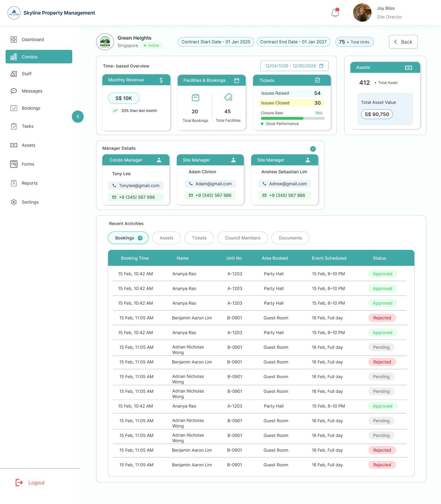441x504 pixels.
Task: Click the Issues Raised 54 row
Action: coord(292,93)
